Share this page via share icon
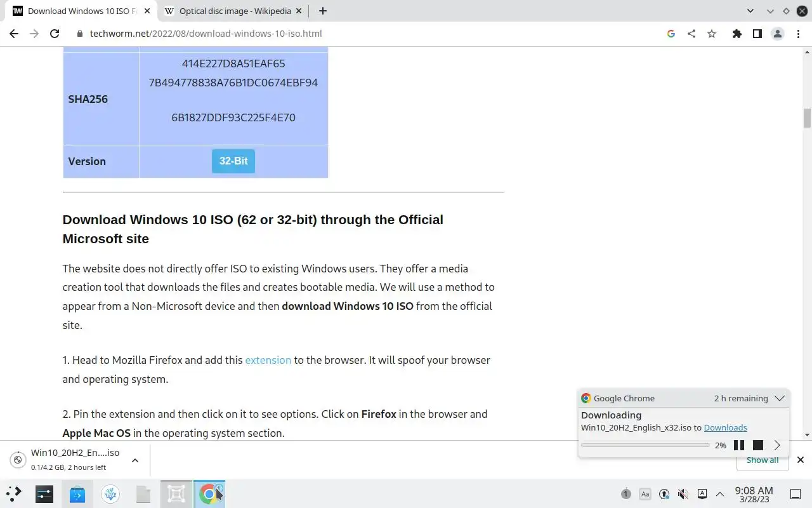This screenshot has width=812, height=508. pyautogui.click(x=691, y=34)
